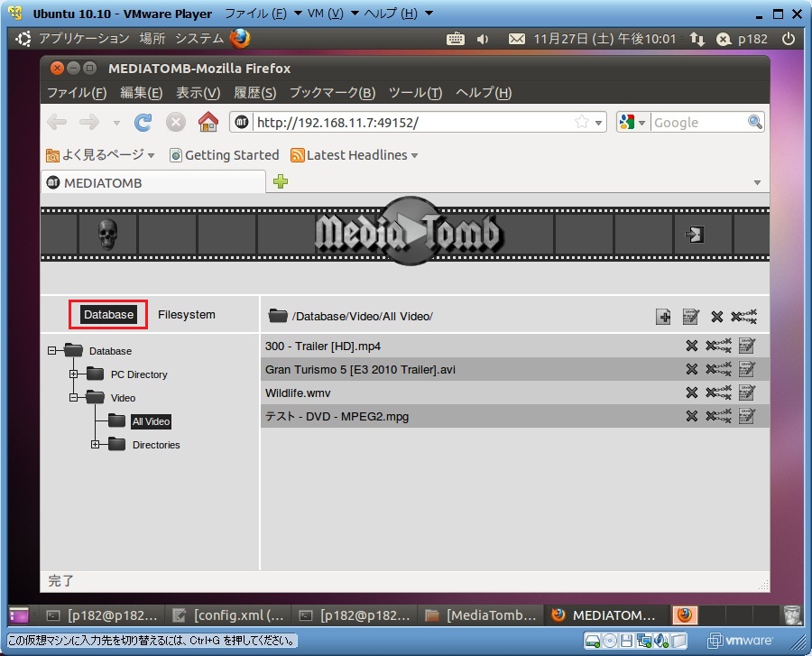
Task: Reload the page in Firefox
Action: pos(143,123)
